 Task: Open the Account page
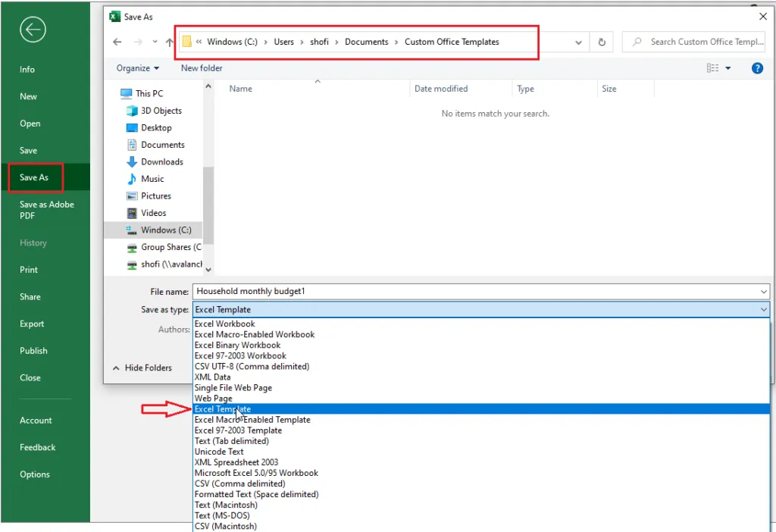click(36, 420)
